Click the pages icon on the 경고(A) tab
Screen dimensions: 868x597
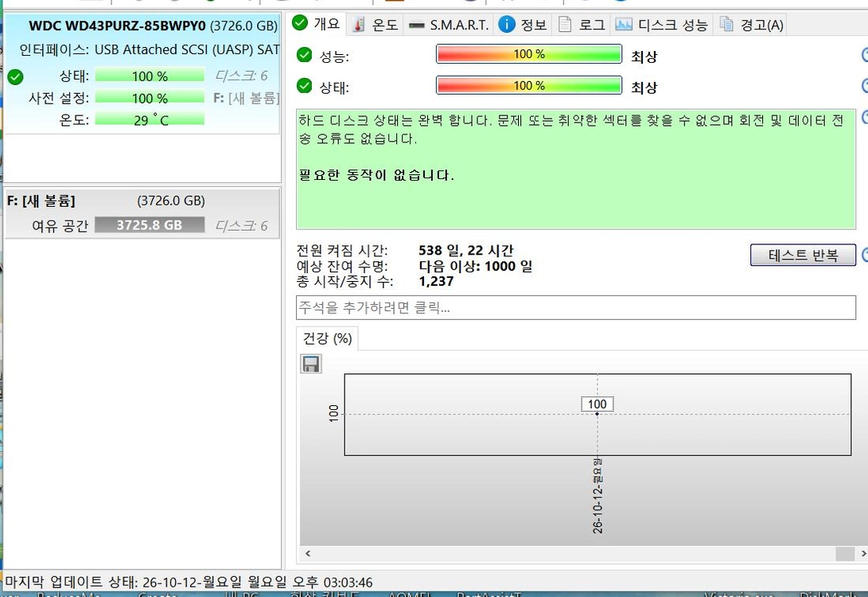[x=726, y=25]
